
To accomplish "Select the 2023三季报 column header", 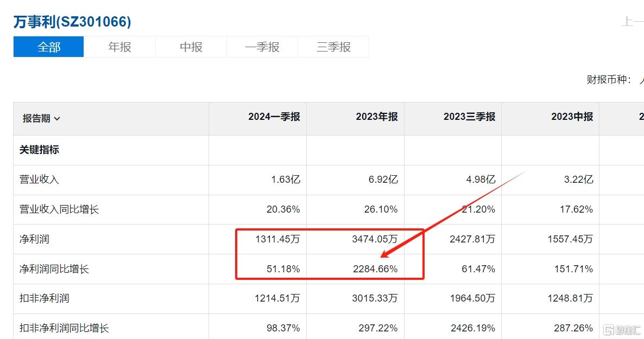I will point(470,117).
